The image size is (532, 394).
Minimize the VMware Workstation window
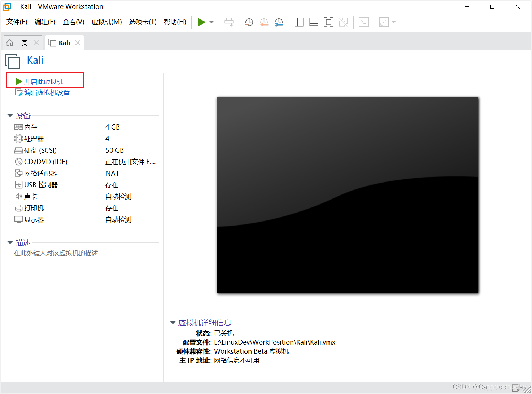coord(467,6)
